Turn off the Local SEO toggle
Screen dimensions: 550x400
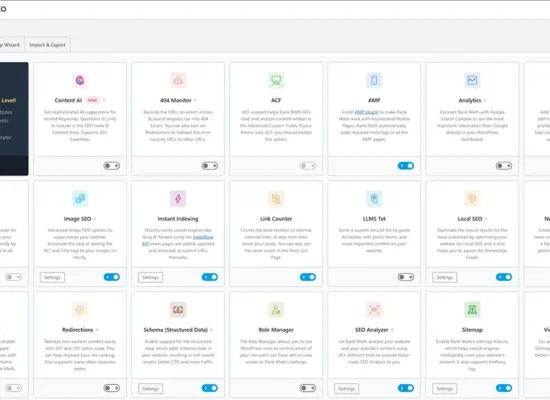coord(504,277)
